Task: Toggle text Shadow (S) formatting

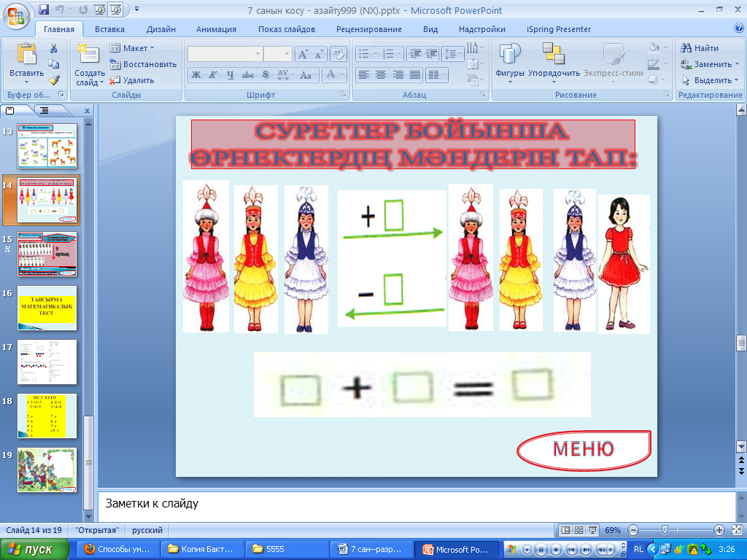Action: coord(266,75)
